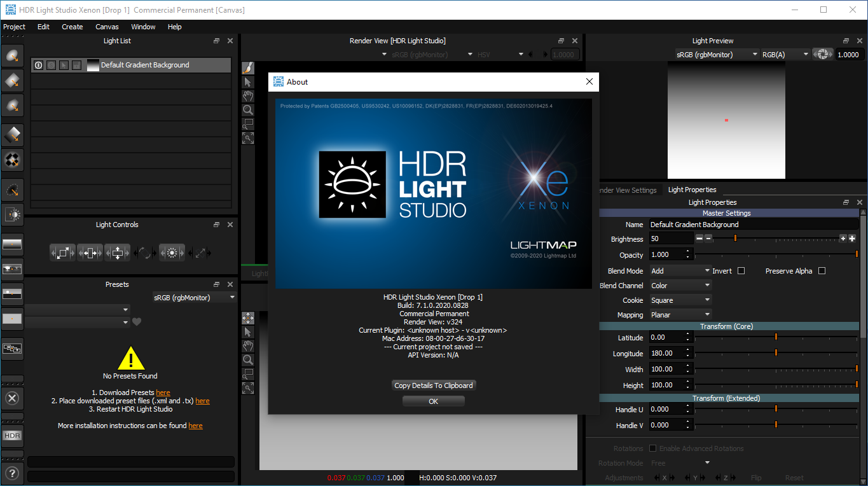868x486 pixels.
Task: Enable the Preserve Alpha checkbox
Action: click(x=822, y=271)
